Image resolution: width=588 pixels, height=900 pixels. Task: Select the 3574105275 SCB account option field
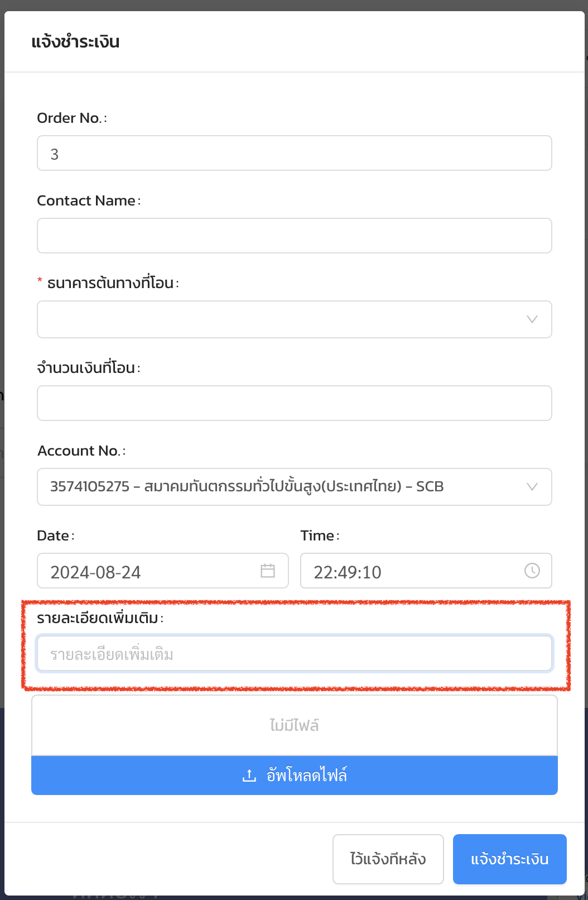click(295, 487)
